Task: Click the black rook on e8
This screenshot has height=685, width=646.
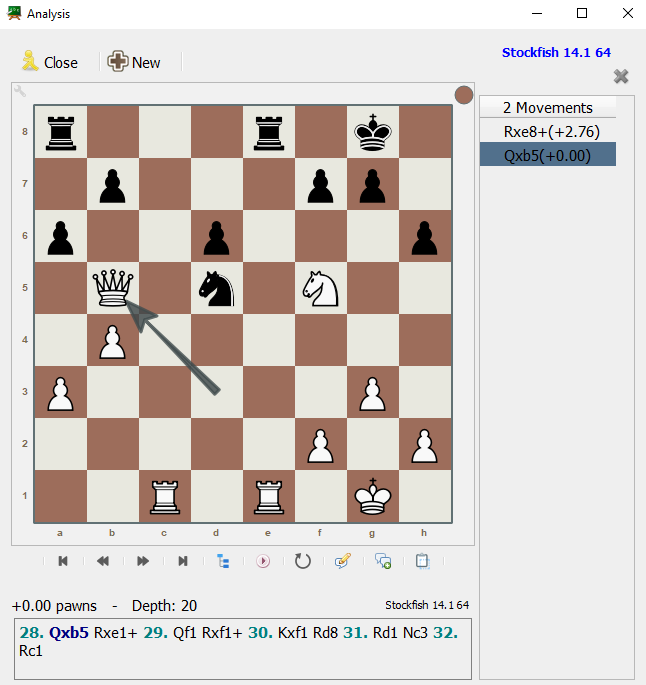Action: click(x=269, y=133)
